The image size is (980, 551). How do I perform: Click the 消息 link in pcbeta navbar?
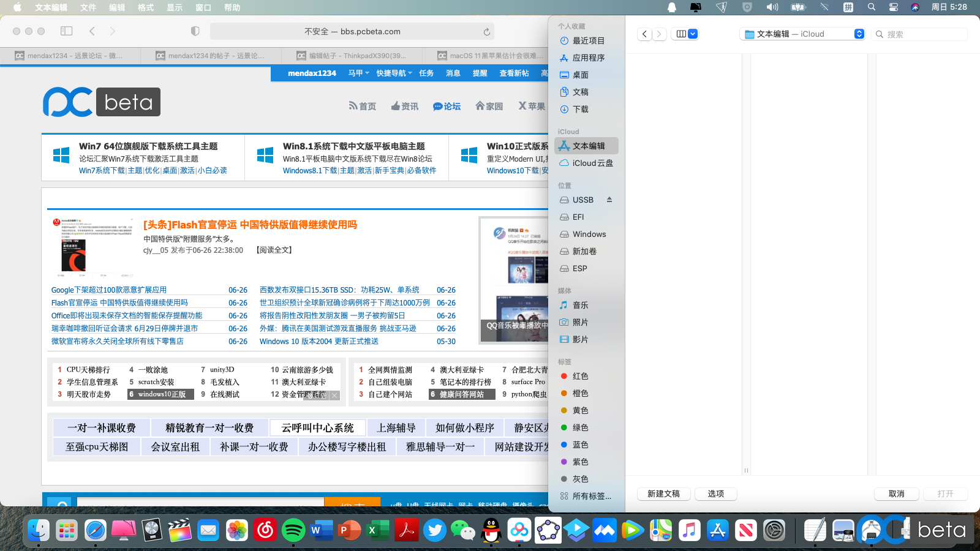(x=453, y=73)
